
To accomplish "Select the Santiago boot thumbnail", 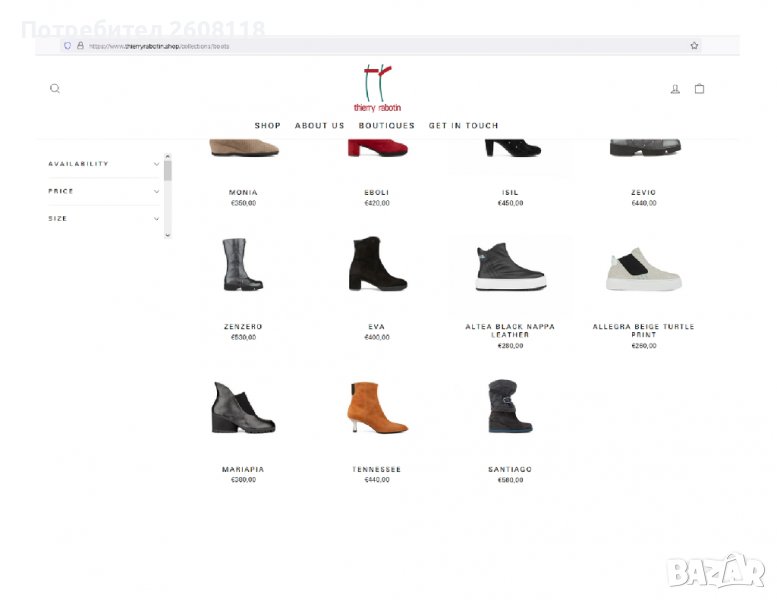I will coord(509,406).
